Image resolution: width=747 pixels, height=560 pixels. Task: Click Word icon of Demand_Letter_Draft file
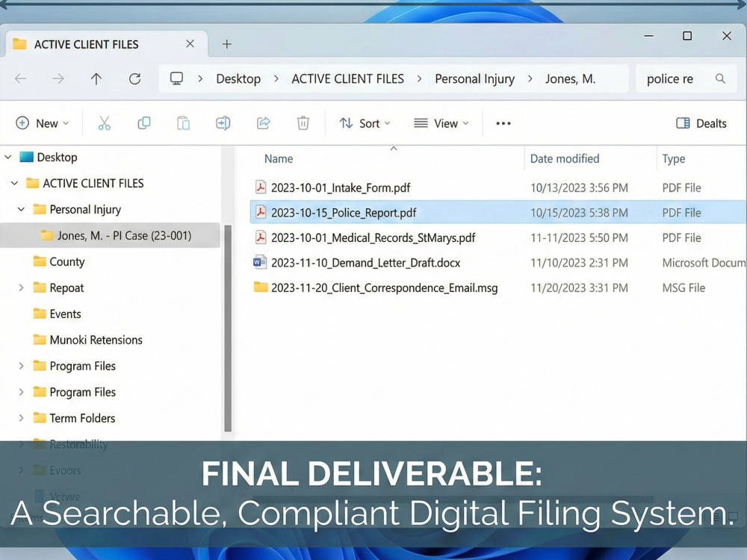(260, 262)
